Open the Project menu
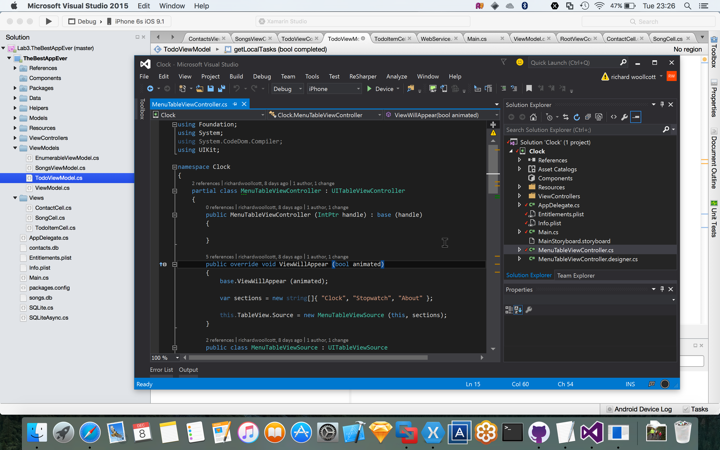 (210, 77)
